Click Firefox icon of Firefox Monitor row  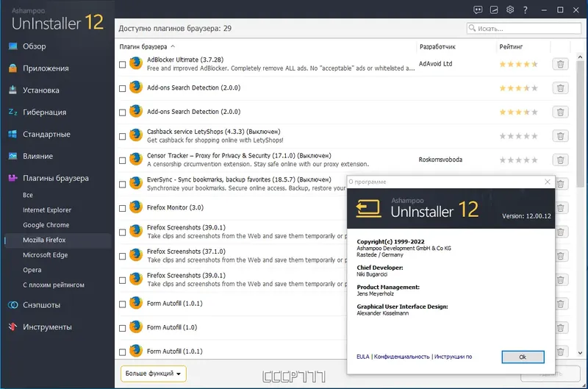(136, 207)
